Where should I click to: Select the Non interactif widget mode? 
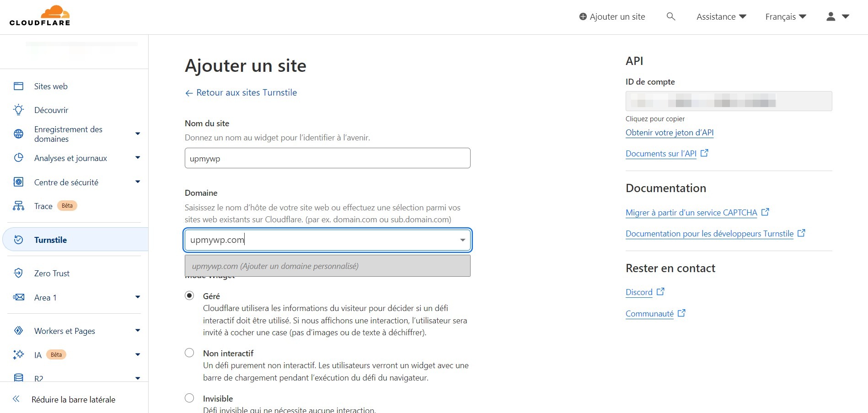pos(189,353)
